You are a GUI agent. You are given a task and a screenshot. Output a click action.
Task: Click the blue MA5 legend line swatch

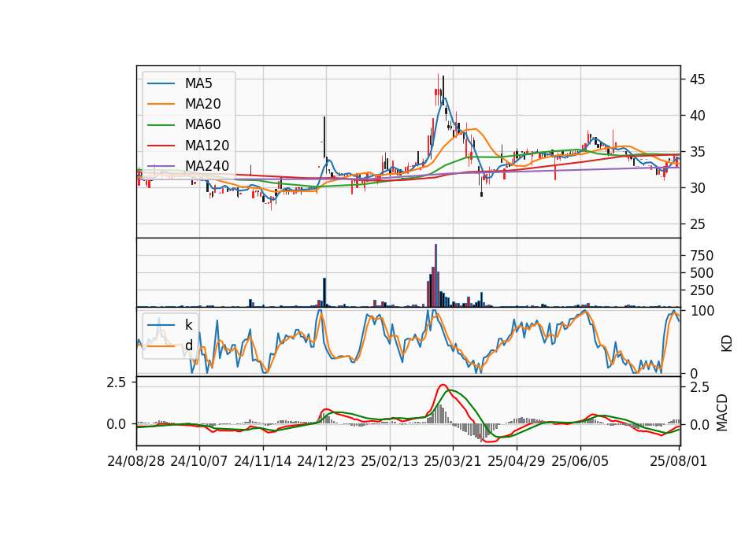coord(161,84)
